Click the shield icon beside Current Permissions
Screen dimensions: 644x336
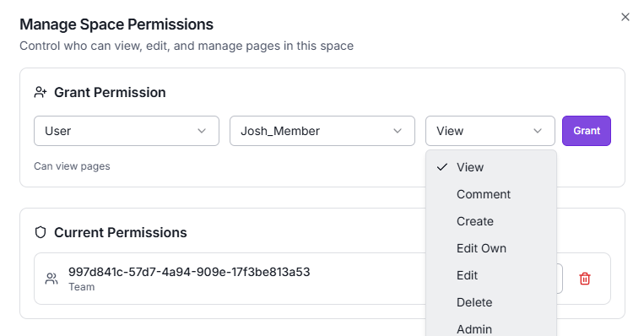pos(41,232)
